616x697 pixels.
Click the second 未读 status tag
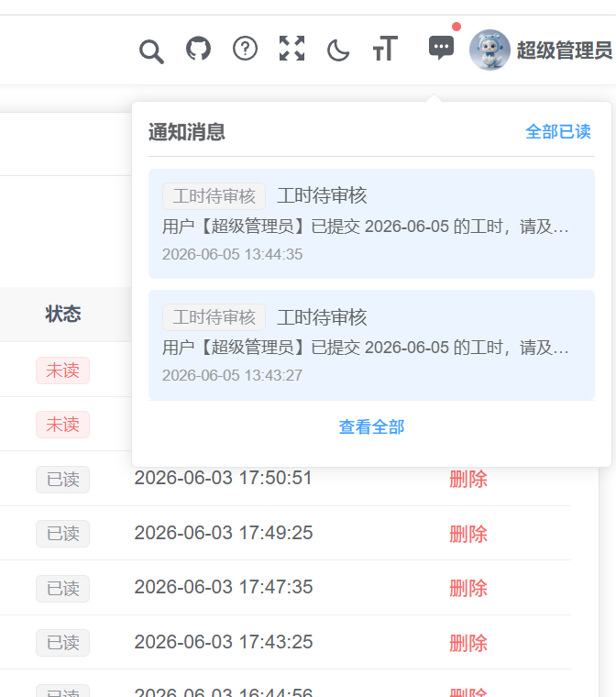pos(62,425)
